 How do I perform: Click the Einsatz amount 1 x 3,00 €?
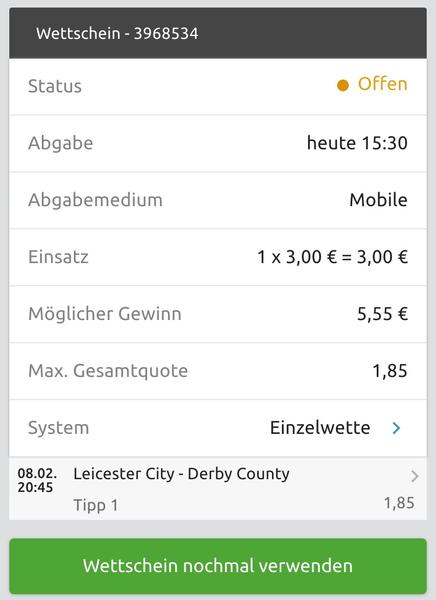pos(297,257)
